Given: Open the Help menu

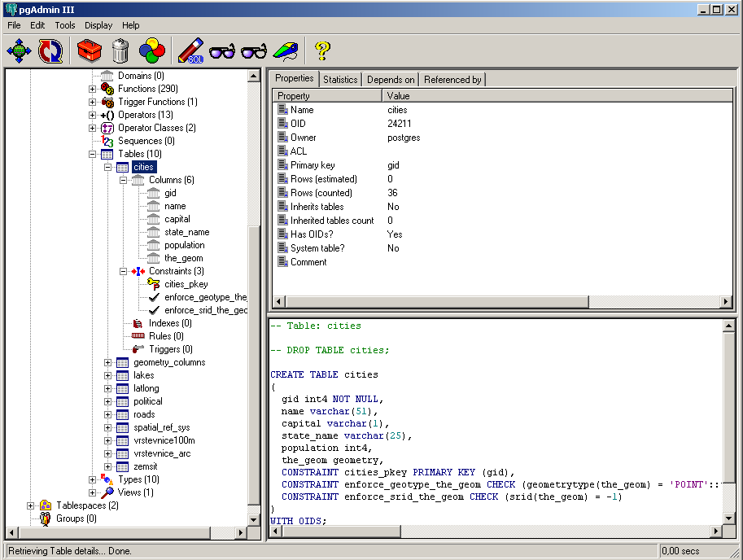Looking at the screenshot, I should pyautogui.click(x=131, y=25).
